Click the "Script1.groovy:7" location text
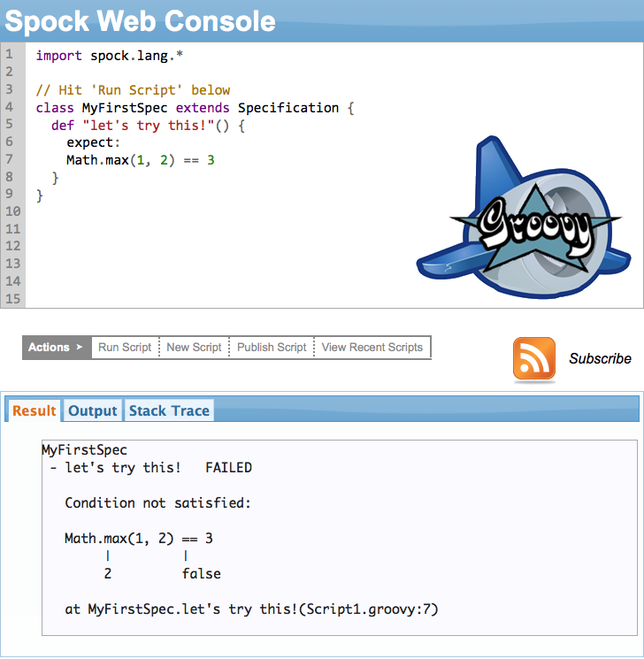Screen dimensions: 644x659 [369, 609]
